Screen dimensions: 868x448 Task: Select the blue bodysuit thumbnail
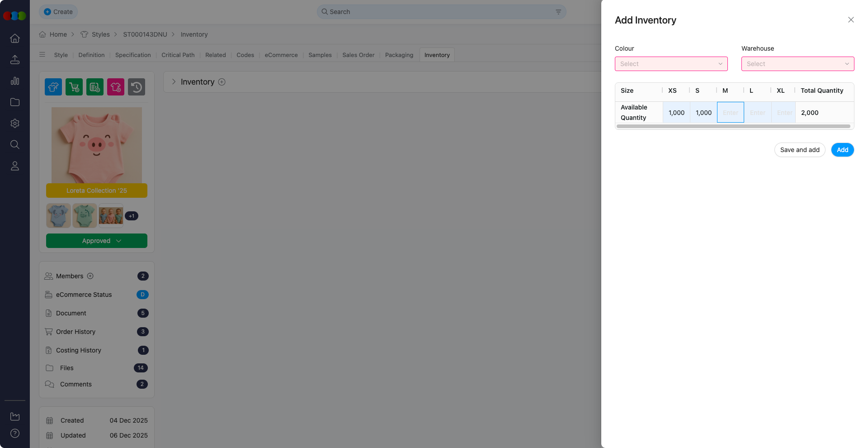[58, 215]
